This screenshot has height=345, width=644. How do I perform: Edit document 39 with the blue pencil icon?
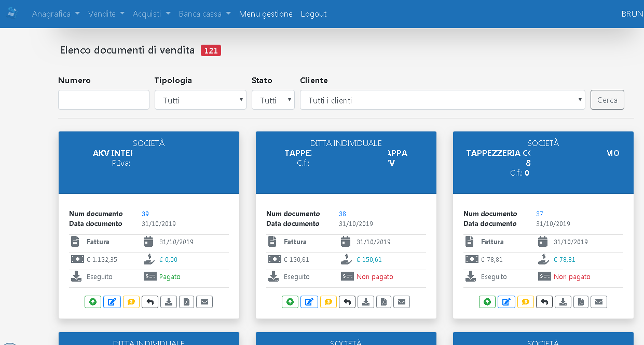coord(112,302)
